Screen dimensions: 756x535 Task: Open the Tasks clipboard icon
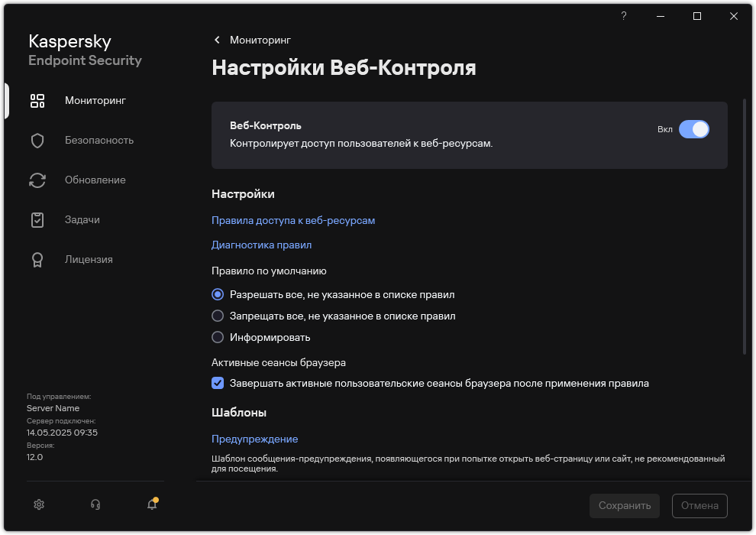[x=37, y=220]
